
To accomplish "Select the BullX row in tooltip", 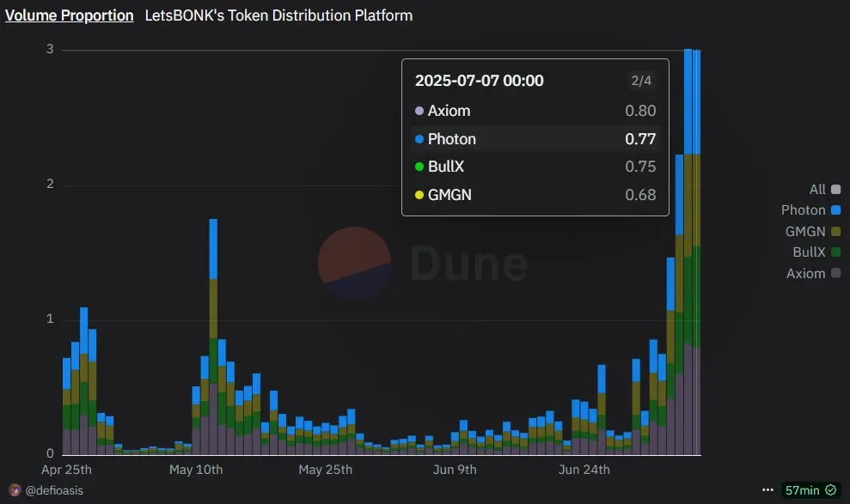I will tap(535, 167).
